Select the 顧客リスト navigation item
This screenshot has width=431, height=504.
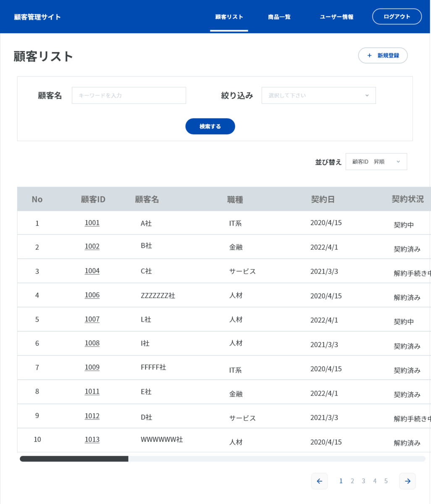229,17
